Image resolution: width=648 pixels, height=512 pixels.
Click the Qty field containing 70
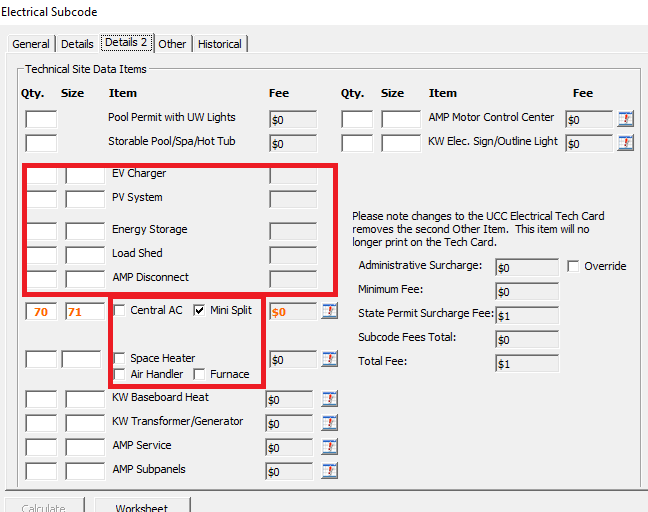41,312
